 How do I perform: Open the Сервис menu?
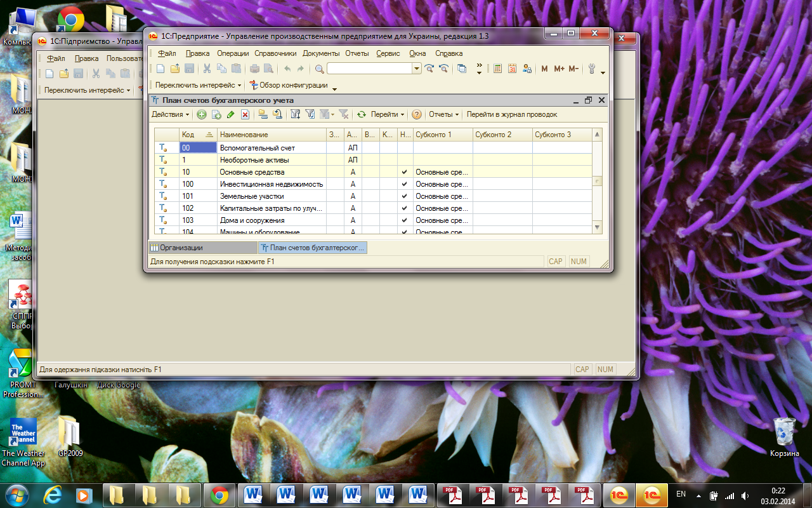pos(388,53)
